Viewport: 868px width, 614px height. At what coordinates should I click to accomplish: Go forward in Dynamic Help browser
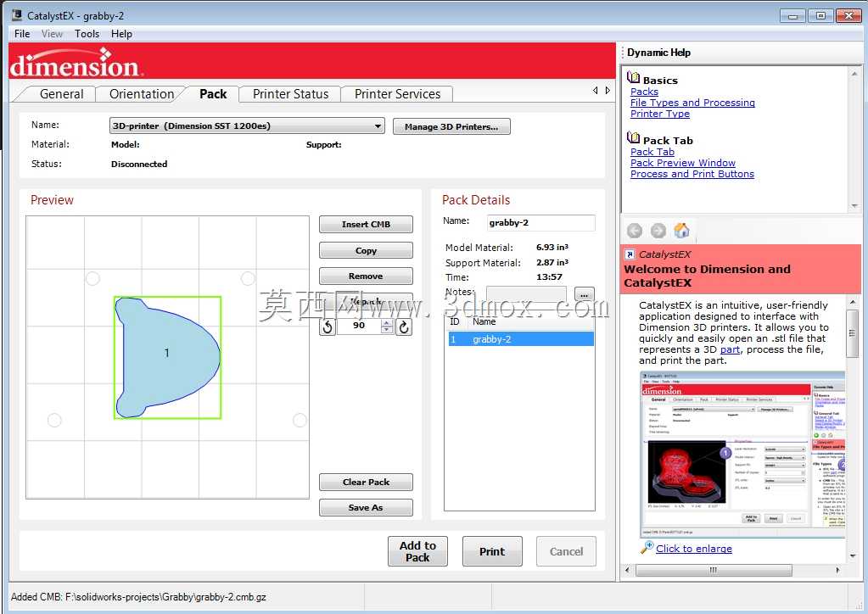tap(658, 231)
